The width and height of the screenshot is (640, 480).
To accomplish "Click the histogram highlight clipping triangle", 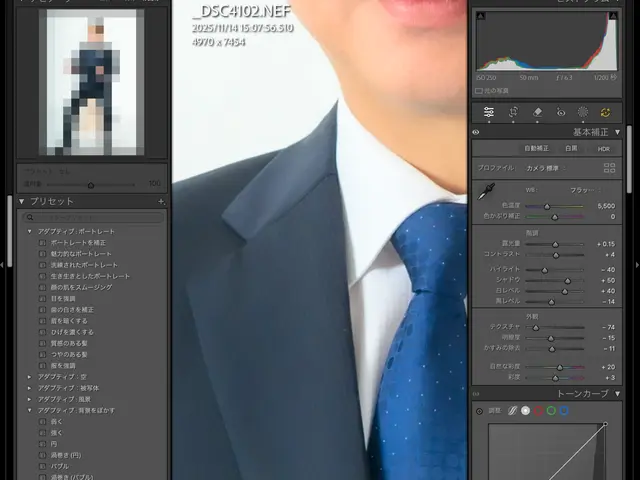I will point(613,16).
